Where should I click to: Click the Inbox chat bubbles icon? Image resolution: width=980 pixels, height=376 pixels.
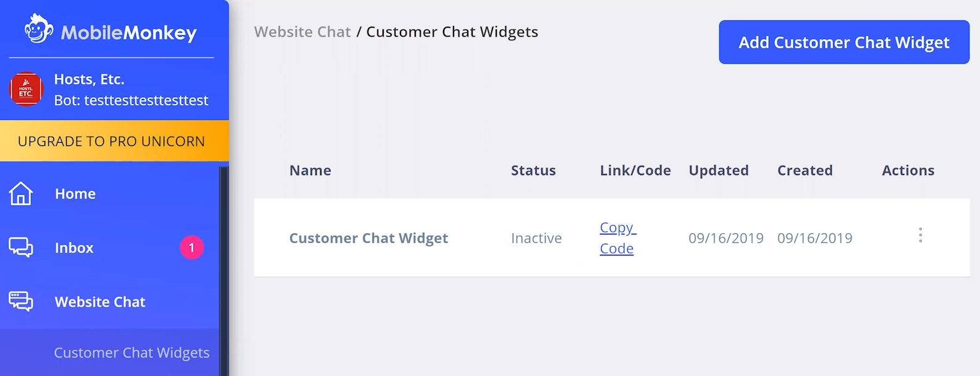21,247
